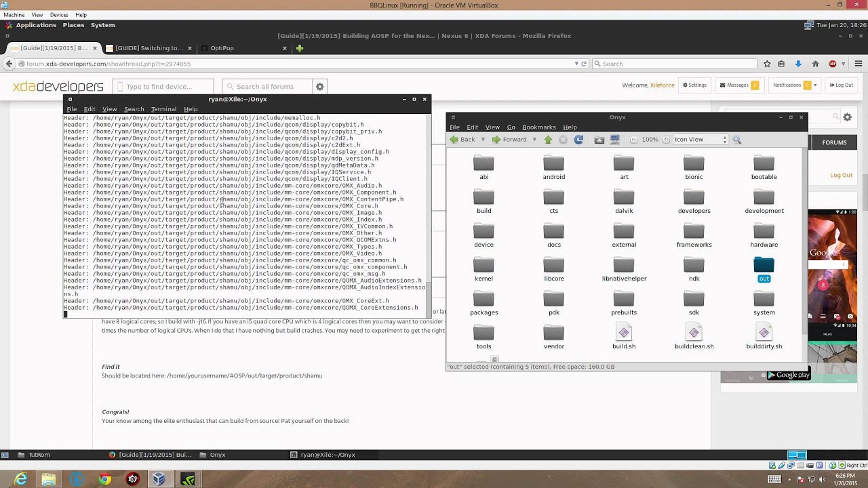Bookmark this page with the Firefox star
This screenshot has height=488, width=868.
pyautogui.click(x=767, y=64)
